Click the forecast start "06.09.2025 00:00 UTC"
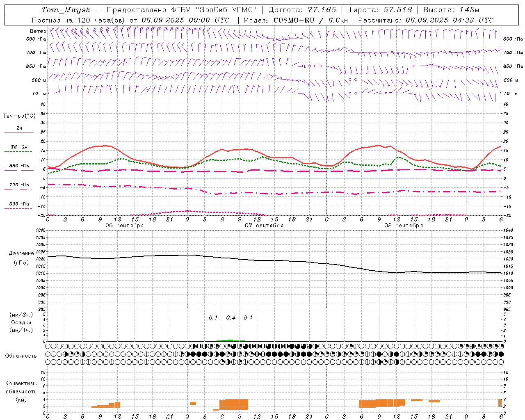525x420 pixels. pos(185,20)
